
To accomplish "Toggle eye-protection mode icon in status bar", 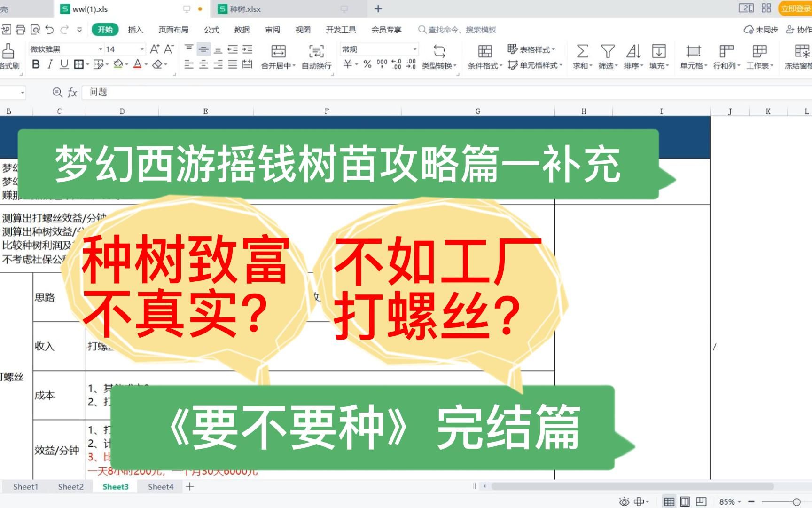I will (624, 501).
